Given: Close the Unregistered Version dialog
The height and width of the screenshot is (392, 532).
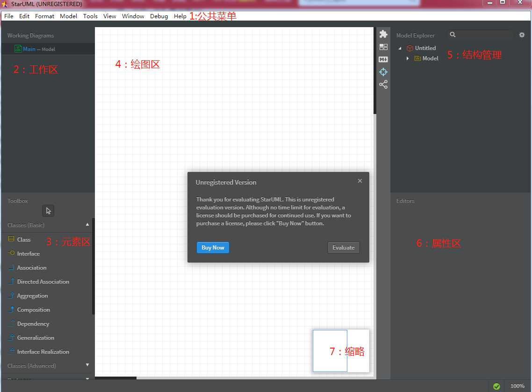Looking at the screenshot, I should (x=360, y=181).
